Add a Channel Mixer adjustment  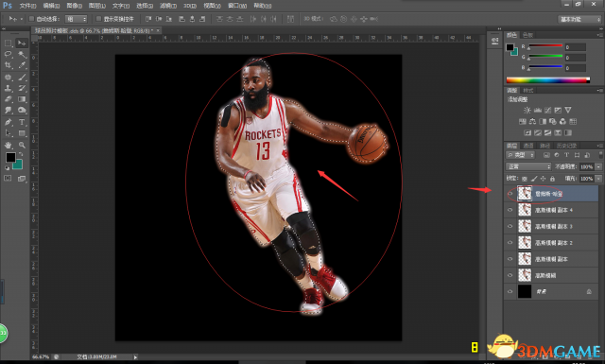coord(563,122)
